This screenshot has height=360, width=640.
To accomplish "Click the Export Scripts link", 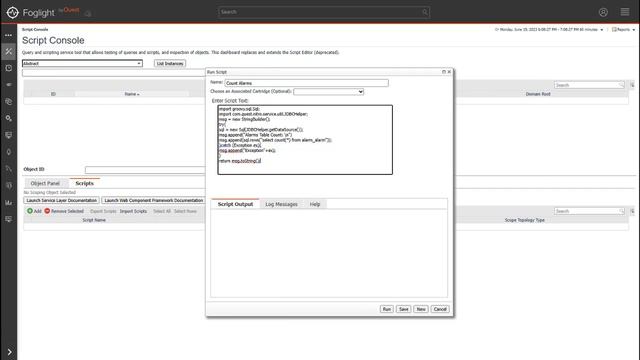I will pyautogui.click(x=103, y=211).
